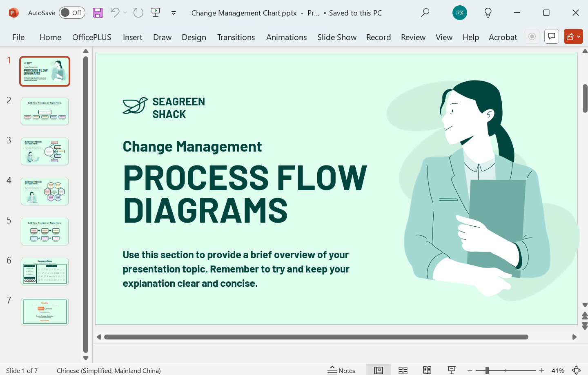Screen dimensions: 588x375
Task: Click the Save icon in title bar
Action: click(98, 13)
